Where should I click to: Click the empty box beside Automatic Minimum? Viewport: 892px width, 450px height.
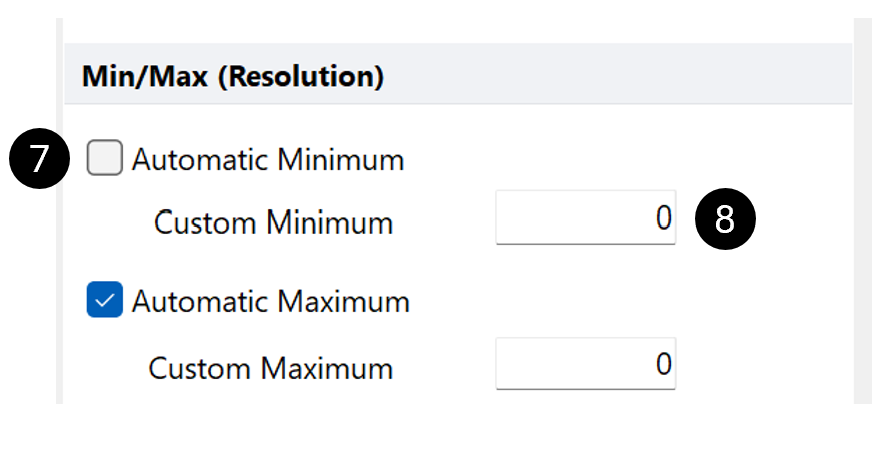point(104,158)
